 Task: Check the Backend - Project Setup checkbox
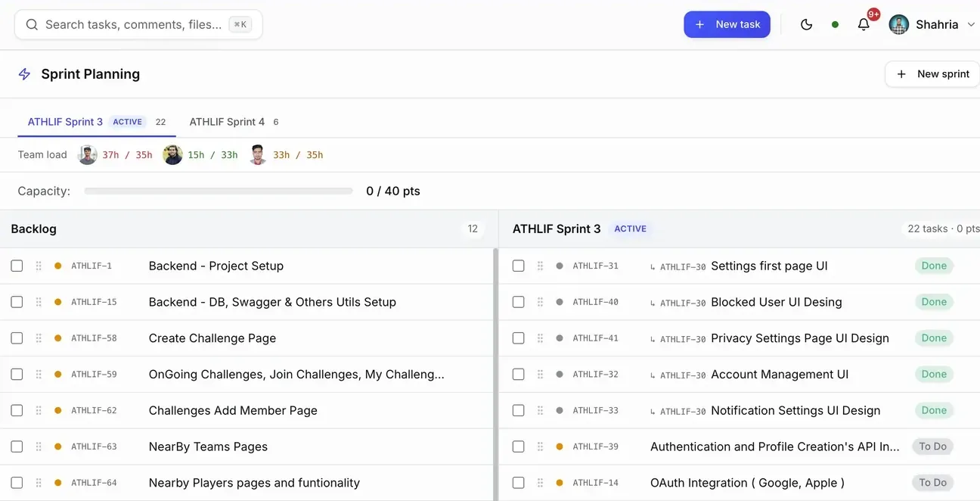[x=17, y=266]
